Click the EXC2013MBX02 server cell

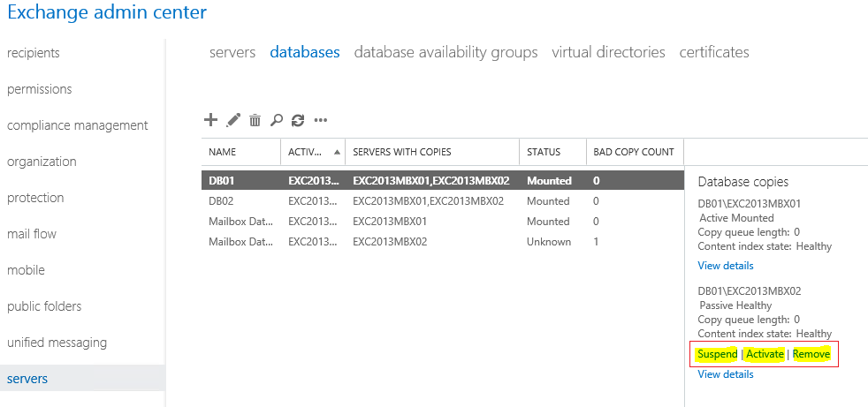(x=391, y=242)
